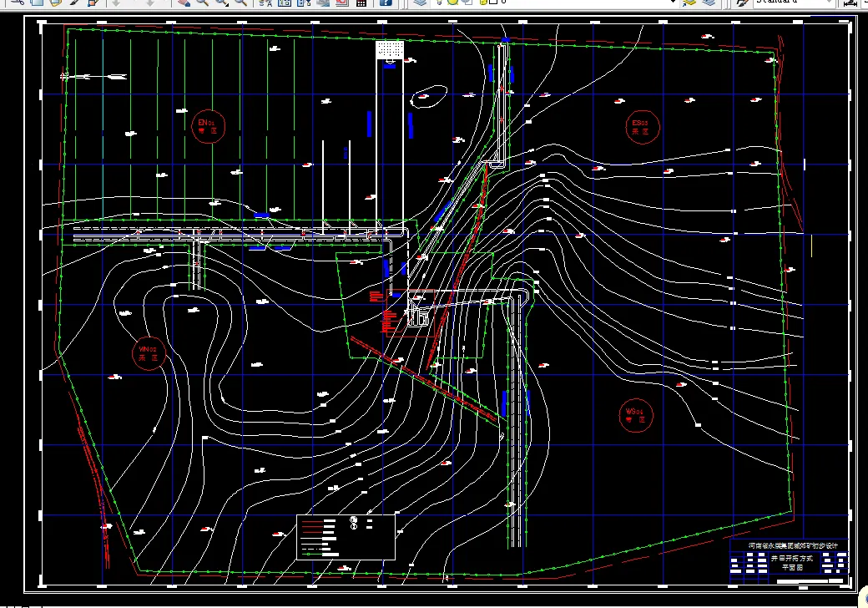Open the Tool Palettes window icon
The width and height of the screenshot is (868, 608).
click(304, 3)
